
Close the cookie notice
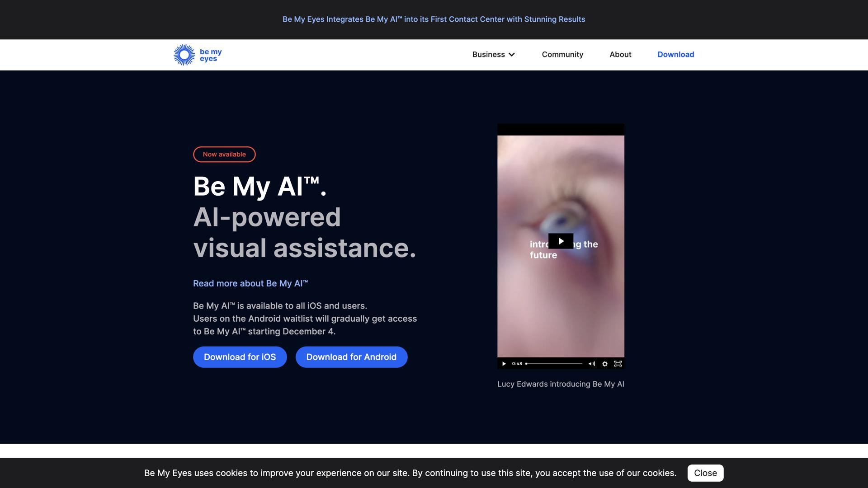click(705, 473)
